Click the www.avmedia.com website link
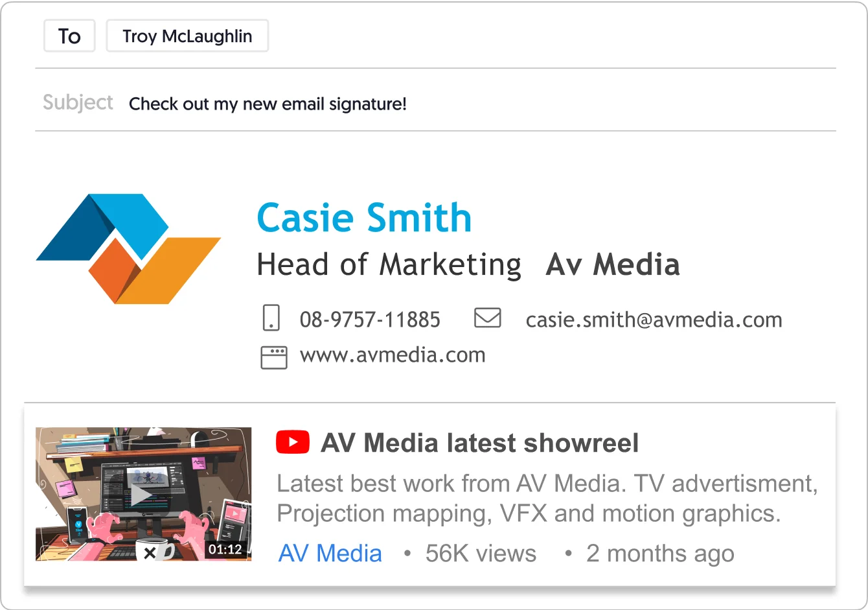Image resolution: width=868 pixels, height=610 pixels. click(392, 355)
